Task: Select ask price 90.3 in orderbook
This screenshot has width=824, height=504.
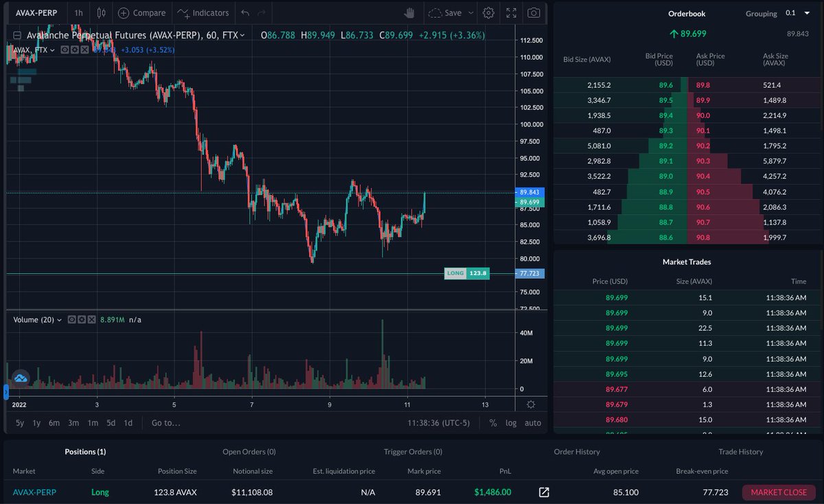Action: [x=703, y=161]
